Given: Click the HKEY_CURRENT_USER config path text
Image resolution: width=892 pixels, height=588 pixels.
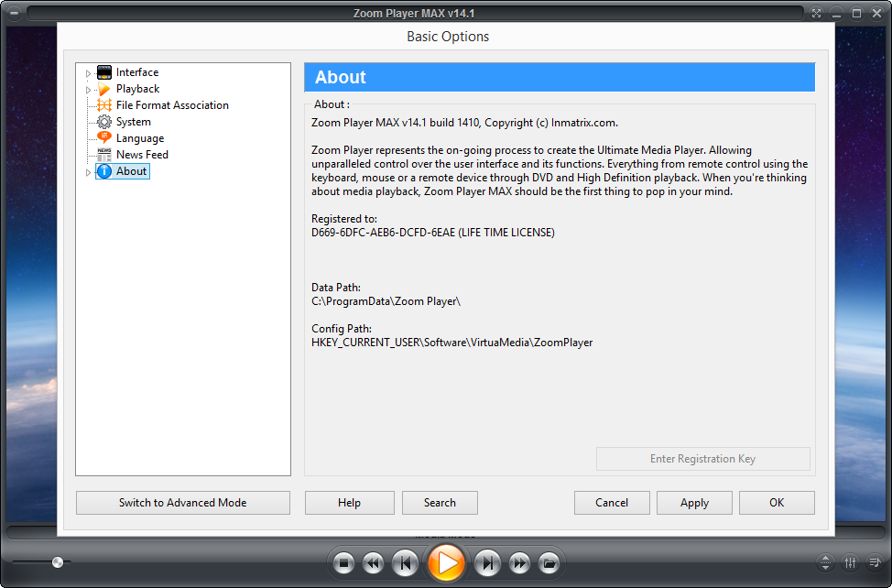Looking at the screenshot, I should tap(451, 343).
